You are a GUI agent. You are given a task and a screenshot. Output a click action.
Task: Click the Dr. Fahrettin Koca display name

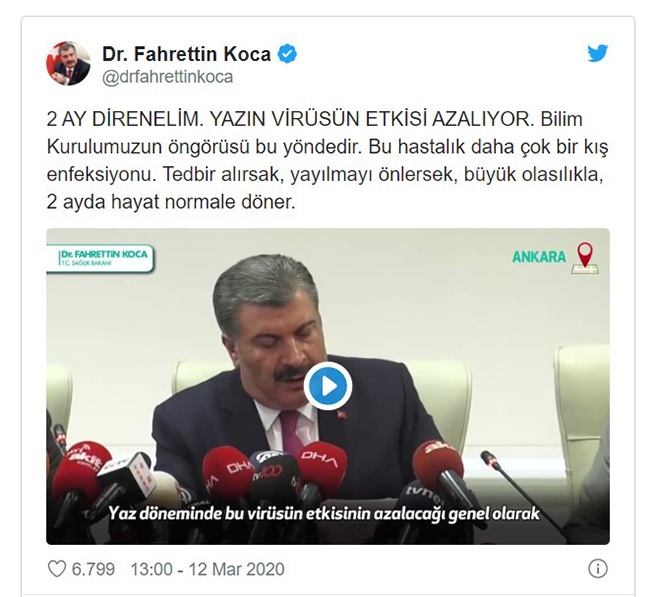(x=186, y=54)
